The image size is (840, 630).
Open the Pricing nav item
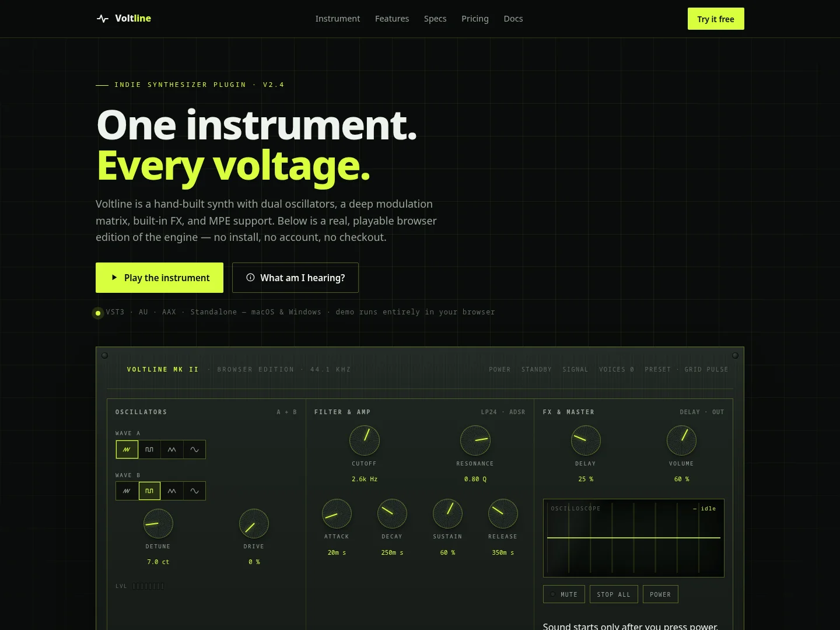pyautogui.click(x=475, y=19)
